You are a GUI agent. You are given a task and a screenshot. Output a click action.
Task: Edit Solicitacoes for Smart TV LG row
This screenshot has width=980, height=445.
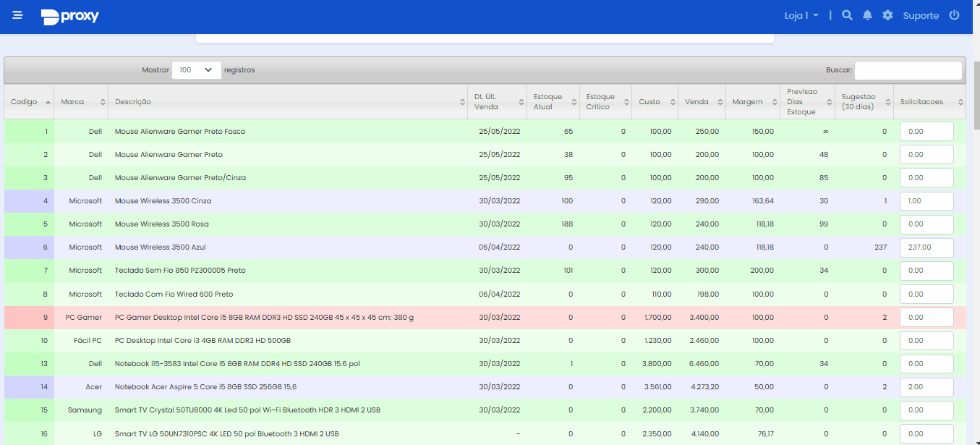point(926,434)
